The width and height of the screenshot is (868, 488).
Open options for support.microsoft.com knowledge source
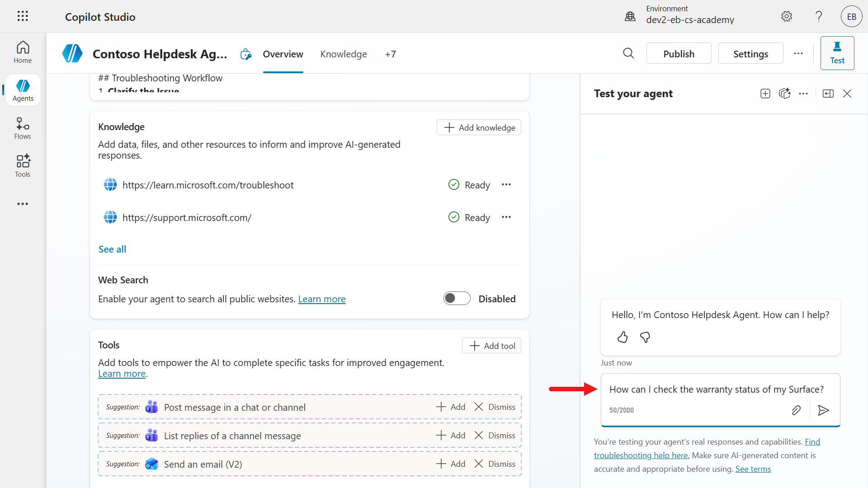coord(506,217)
